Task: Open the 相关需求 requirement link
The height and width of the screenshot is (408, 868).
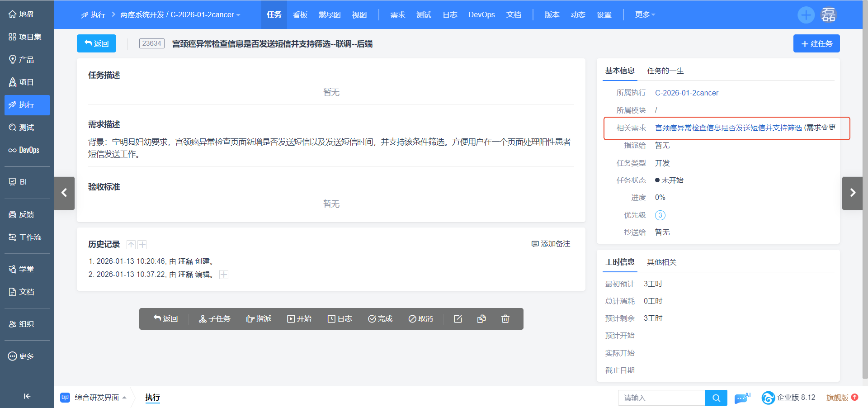Action: 744,128
